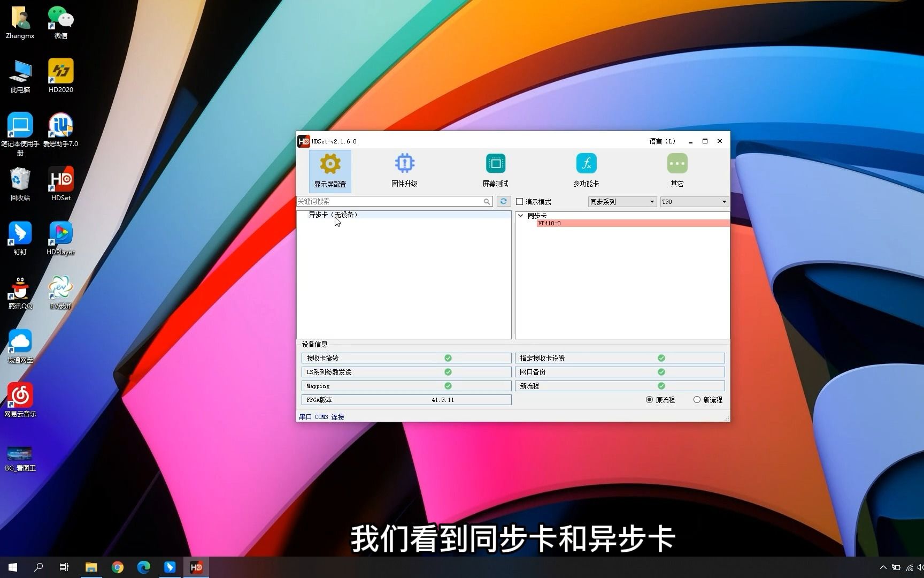Select the 原流程 radio button
The height and width of the screenshot is (578, 924).
tap(649, 400)
